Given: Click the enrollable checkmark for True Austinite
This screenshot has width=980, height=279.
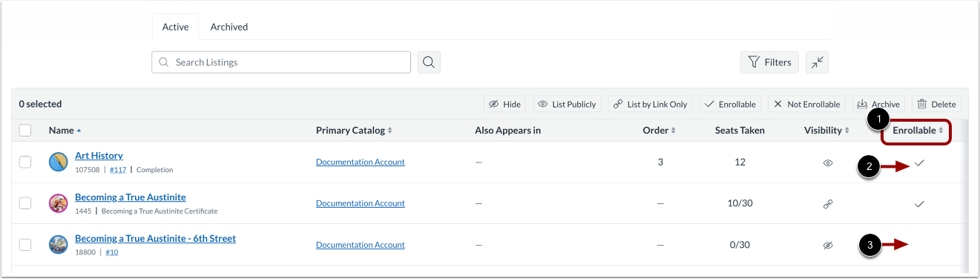Looking at the screenshot, I should [919, 204].
